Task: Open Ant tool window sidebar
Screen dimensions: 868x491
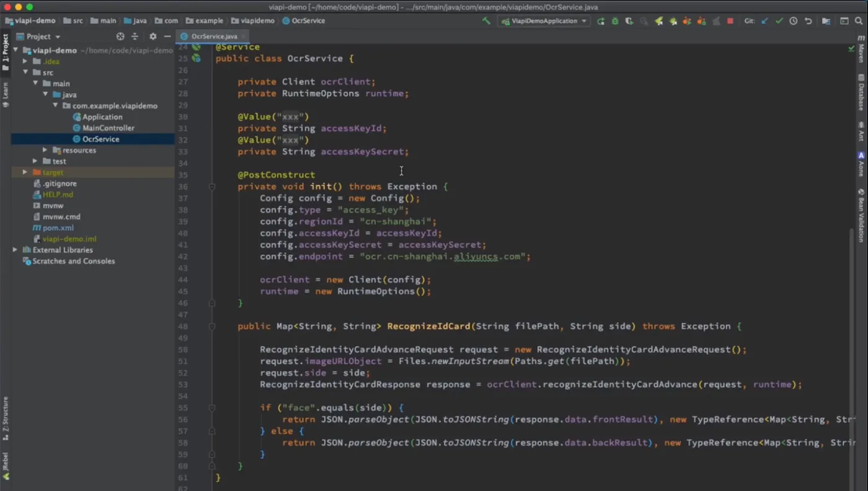Action: point(861,131)
